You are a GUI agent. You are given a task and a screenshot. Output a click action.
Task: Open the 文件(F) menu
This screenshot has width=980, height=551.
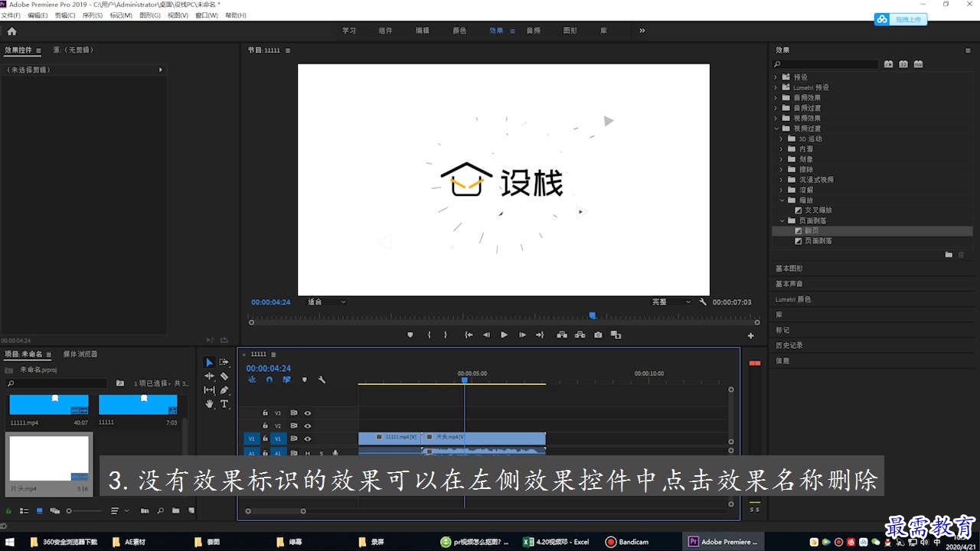11,15
